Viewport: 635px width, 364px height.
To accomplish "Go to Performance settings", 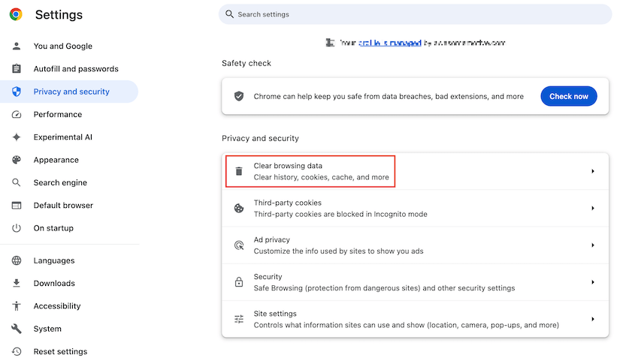I will click(69, 115).
